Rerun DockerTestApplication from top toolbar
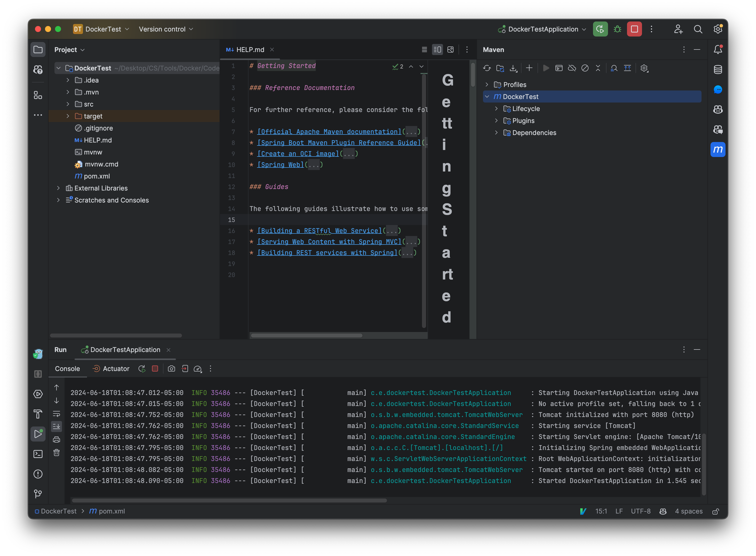This screenshot has height=556, width=756. 600,29
